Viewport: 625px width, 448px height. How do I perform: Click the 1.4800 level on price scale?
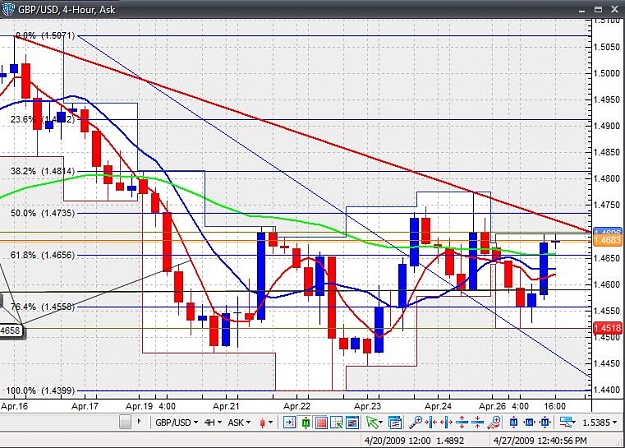pyautogui.click(x=607, y=179)
